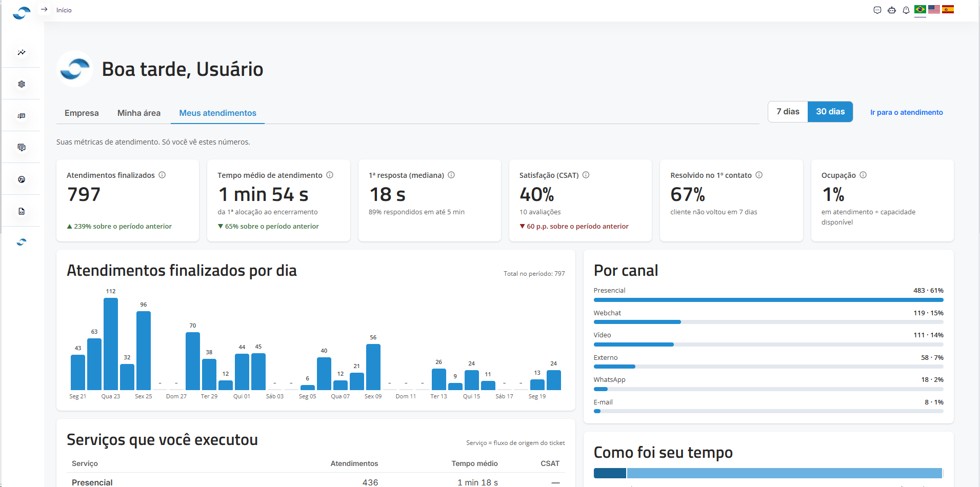
Task: Switch language with the Spain flag
Action: tap(948, 9)
